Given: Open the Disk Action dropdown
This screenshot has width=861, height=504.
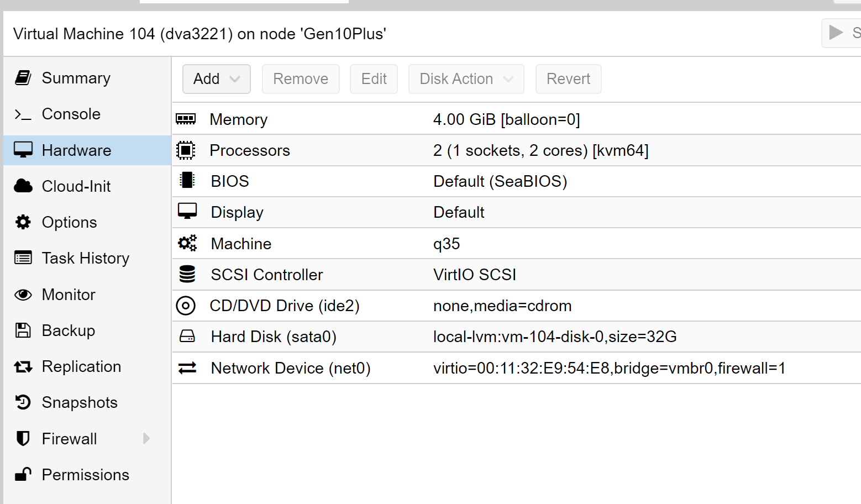Looking at the screenshot, I should [x=465, y=78].
